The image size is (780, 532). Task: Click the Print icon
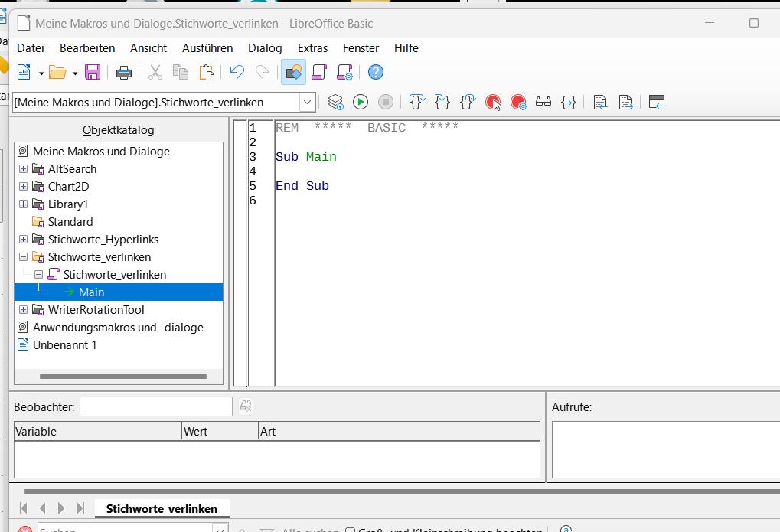(123, 73)
